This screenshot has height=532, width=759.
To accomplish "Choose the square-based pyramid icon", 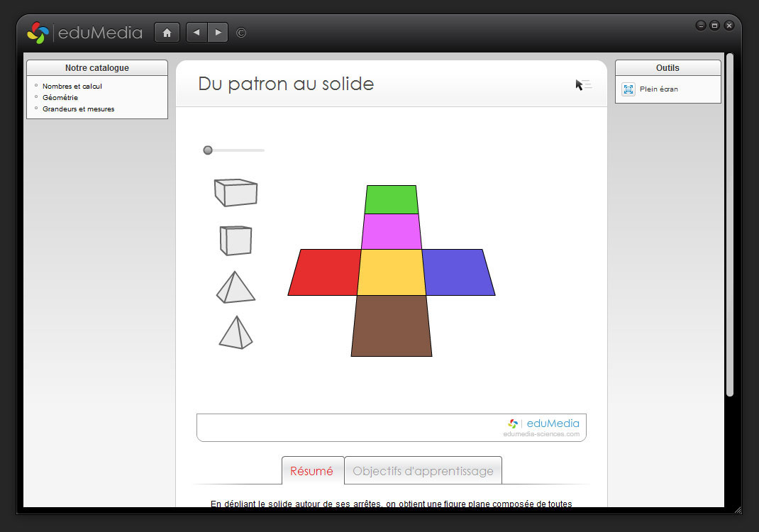I will tap(236, 287).
